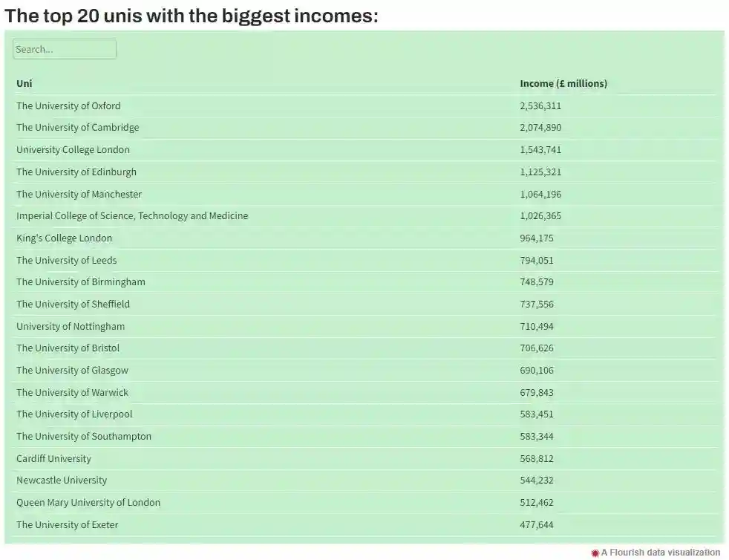Viewport: 729px width, 560px height.
Task: Select The University of Manchester row
Action: pyautogui.click(x=79, y=194)
